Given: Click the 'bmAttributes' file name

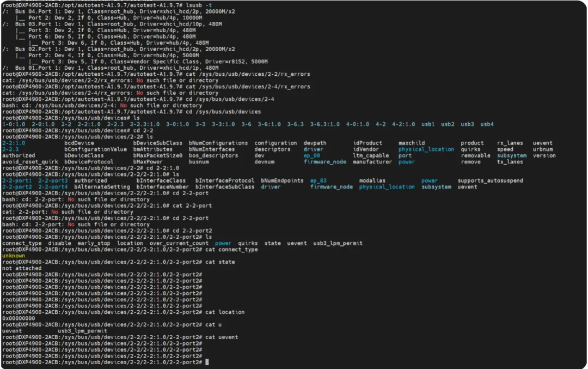Looking at the screenshot, I should tap(153, 149).
